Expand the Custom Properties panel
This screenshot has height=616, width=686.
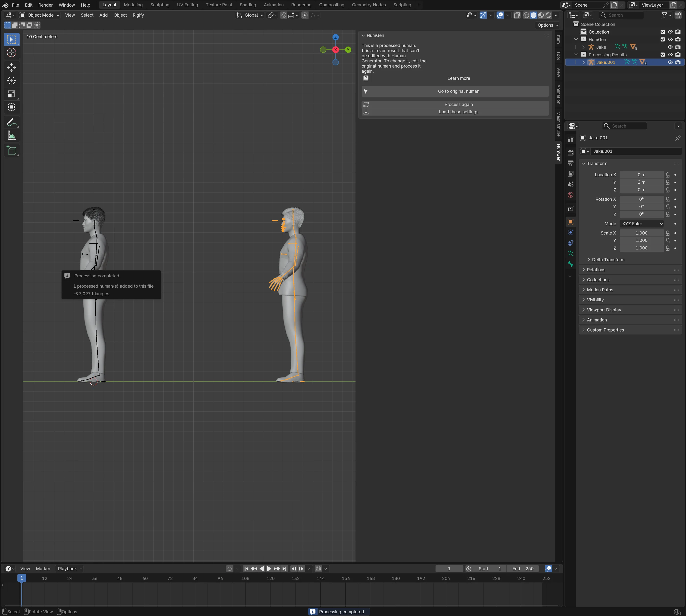pos(630,330)
